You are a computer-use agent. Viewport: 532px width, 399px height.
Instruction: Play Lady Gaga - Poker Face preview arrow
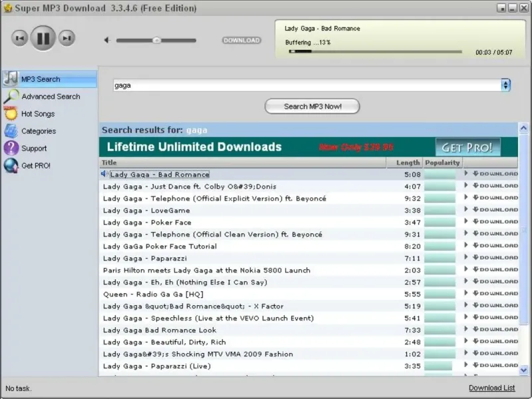point(466,221)
